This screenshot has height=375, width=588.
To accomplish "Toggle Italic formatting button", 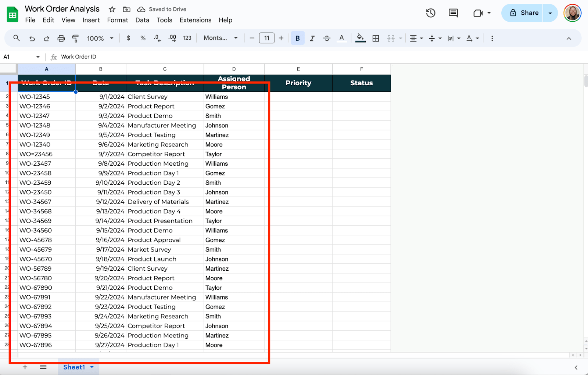I will coord(312,38).
